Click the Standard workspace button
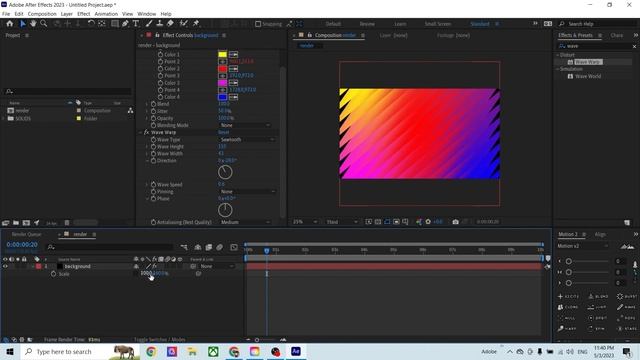The width and height of the screenshot is (640, 360). click(x=480, y=24)
